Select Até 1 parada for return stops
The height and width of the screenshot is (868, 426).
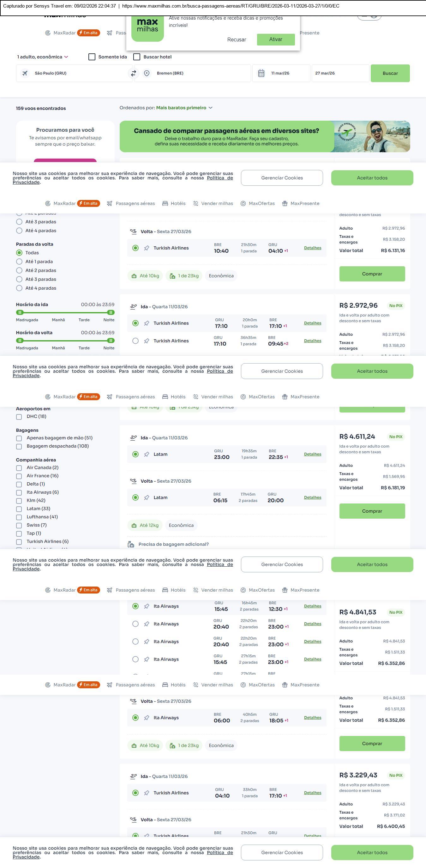coord(20,262)
